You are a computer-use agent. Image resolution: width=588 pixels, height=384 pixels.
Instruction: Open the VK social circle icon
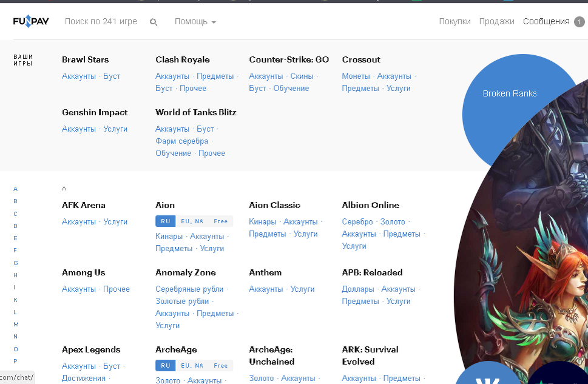[487, 378]
